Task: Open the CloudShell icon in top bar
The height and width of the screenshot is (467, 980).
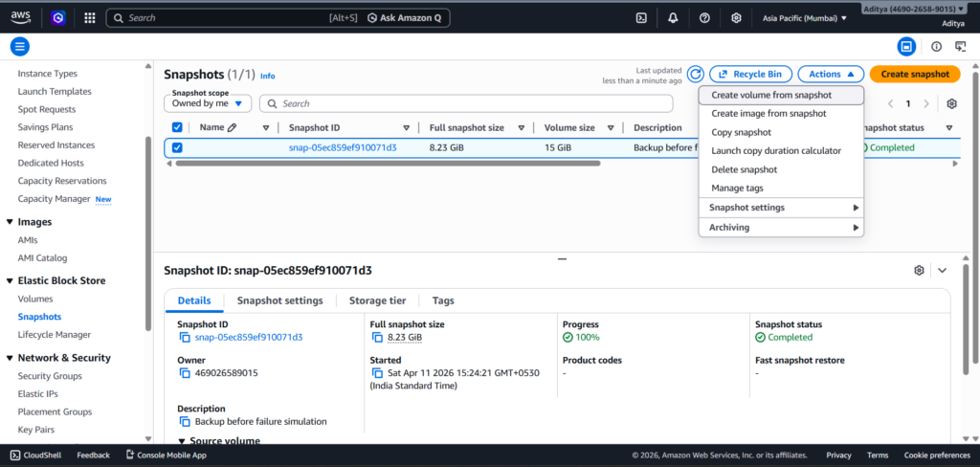Action: (x=641, y=17)
